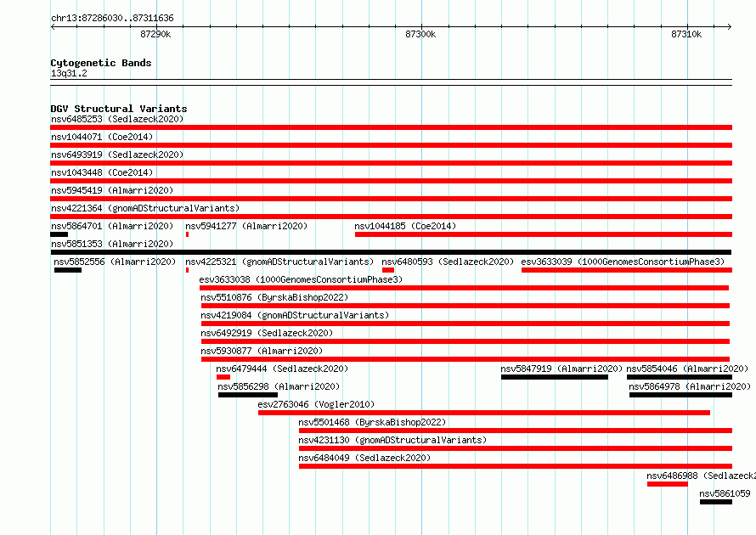Click the nsv5851353 (Almarri2020) label
The width and height of the screenshot is (756, 535).
tap(112, 244)
